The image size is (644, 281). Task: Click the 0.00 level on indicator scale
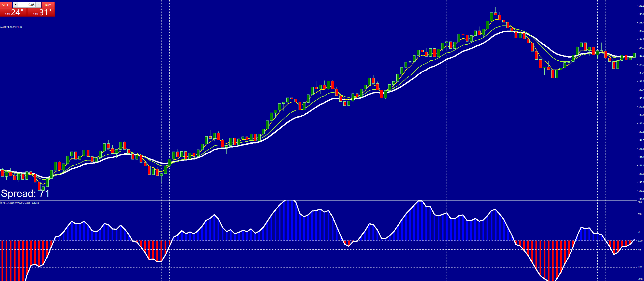click(640, 241)
